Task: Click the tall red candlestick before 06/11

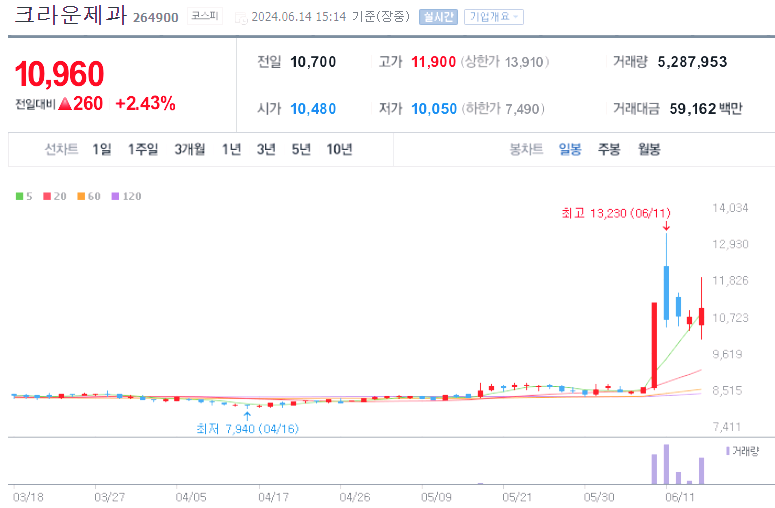Action: click(x=654, y=345)
